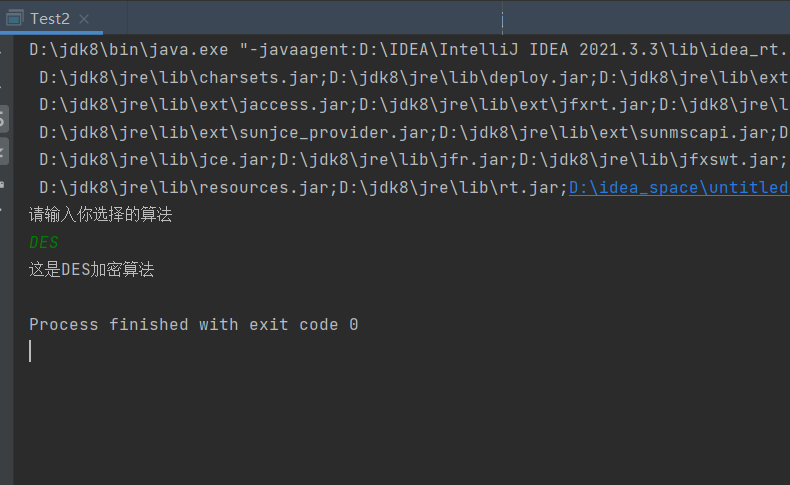Select the Test2 run tab
790x485 pixels.
point(50,18)
